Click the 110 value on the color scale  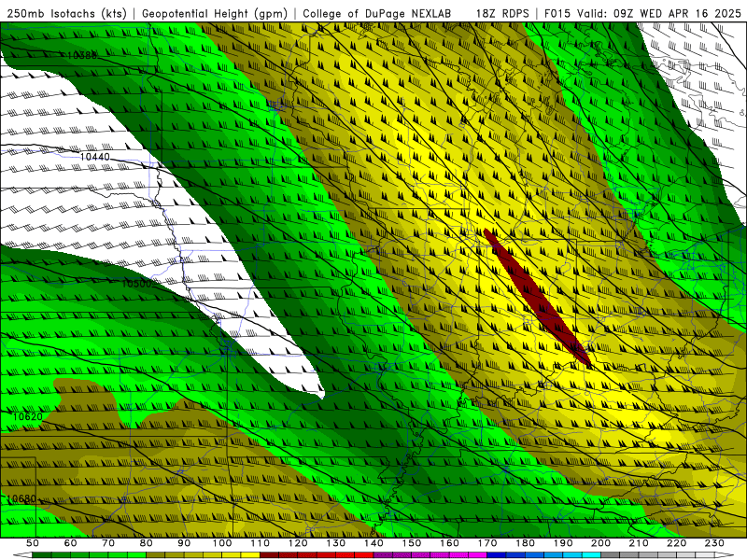pos(260,543)
